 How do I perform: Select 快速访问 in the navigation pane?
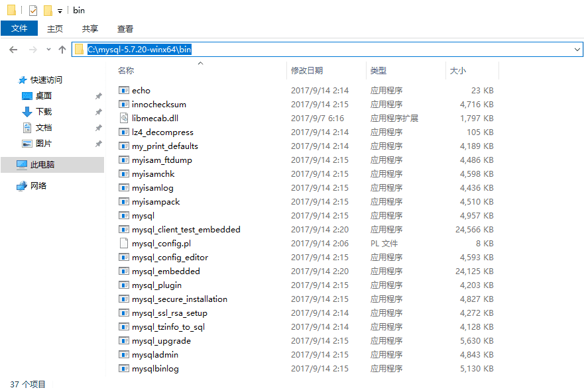(46, 80)
